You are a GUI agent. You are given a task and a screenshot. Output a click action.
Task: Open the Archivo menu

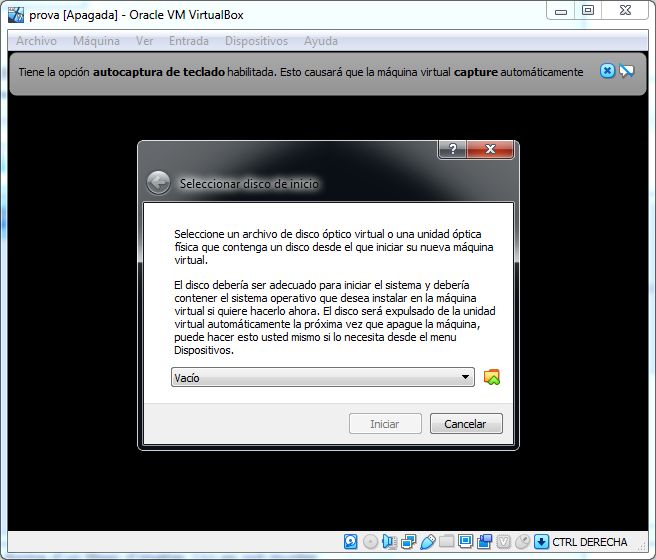pos(37,41)
